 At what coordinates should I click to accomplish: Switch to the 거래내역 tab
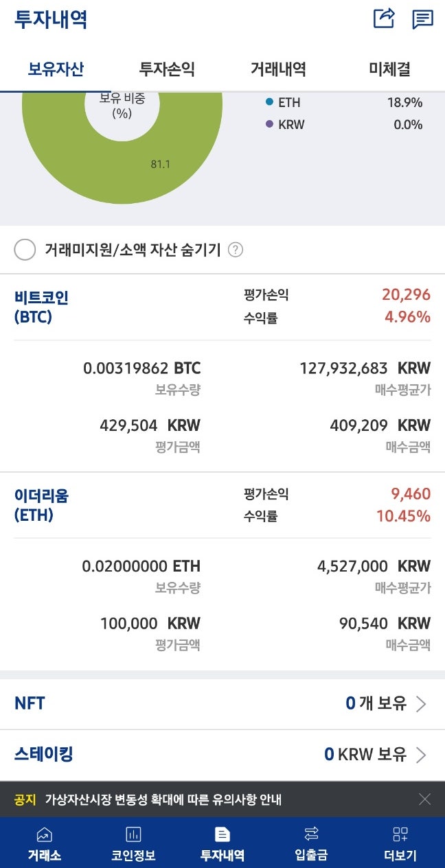[278, 69]
